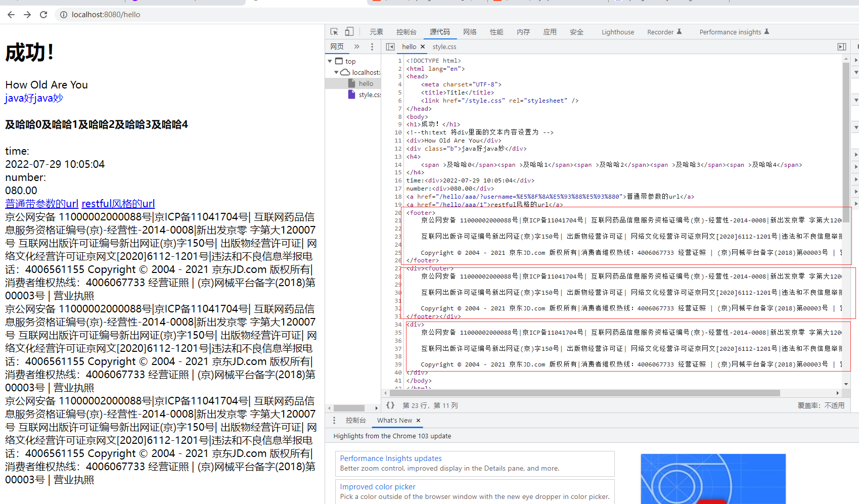Open the drawer three-dot menu
Image resolution: width=859 pixels, height=504 pixels.
click(x=334, y=420)
